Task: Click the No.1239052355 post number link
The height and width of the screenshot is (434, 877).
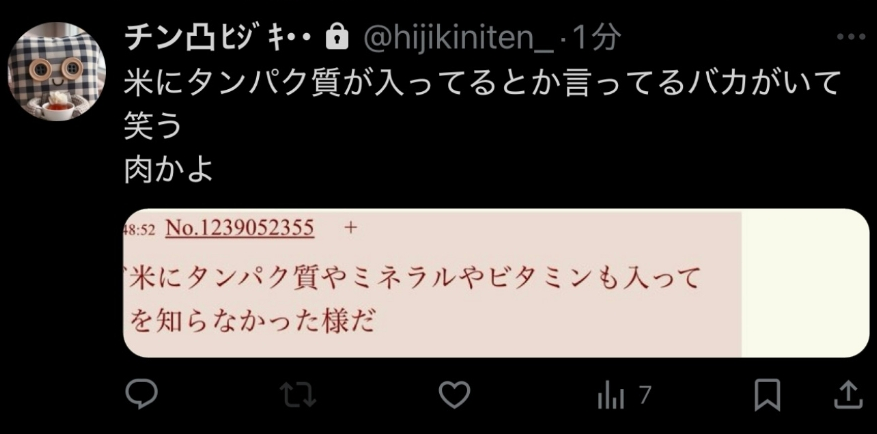Action: tap(240, 228)
